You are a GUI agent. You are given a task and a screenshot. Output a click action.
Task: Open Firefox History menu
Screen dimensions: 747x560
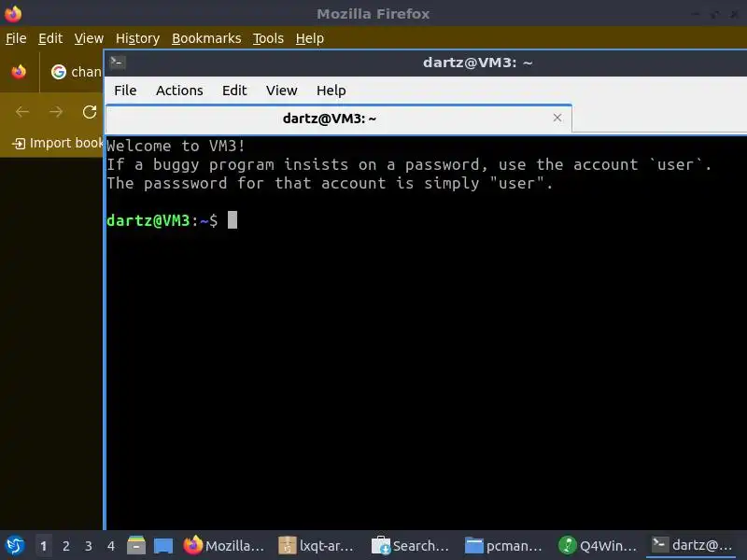coord(137,38)
